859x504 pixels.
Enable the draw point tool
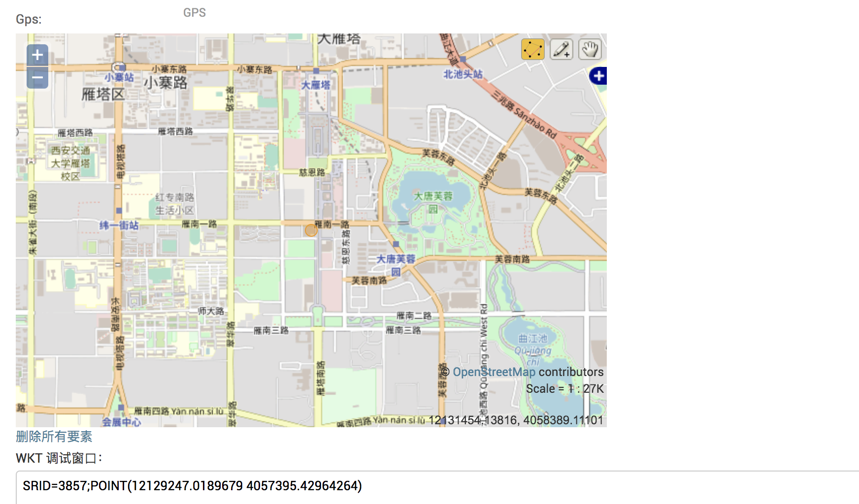561,49
